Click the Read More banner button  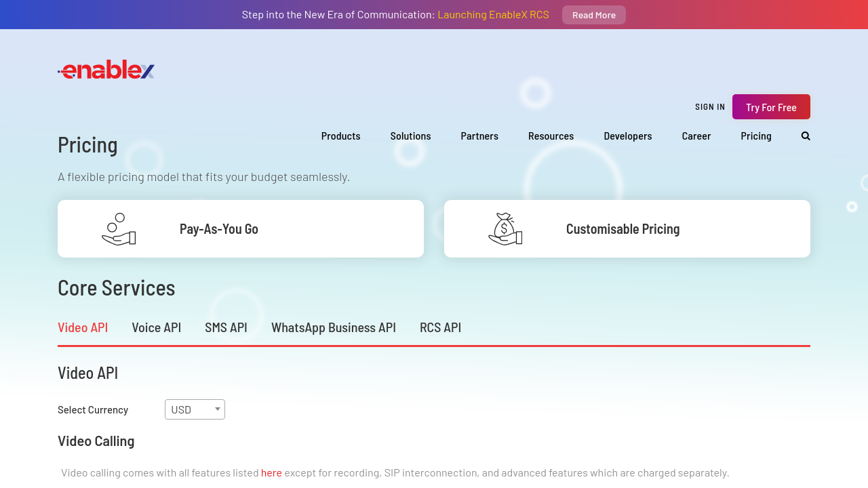coord(593,15)
